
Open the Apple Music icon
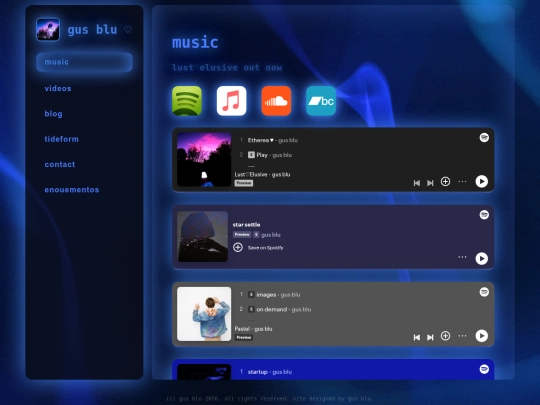[231, 101]
